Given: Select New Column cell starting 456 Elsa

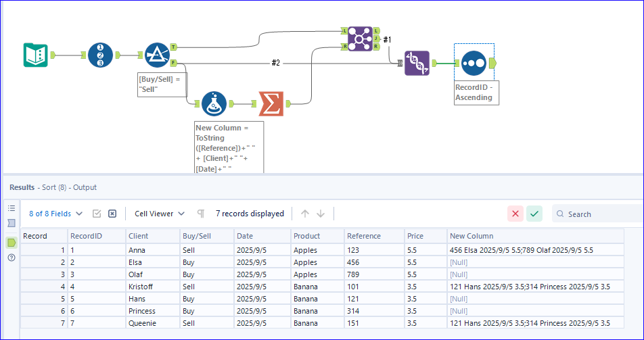Looking at the screenshot, I should pyautogui.click(x=536, y=250).
